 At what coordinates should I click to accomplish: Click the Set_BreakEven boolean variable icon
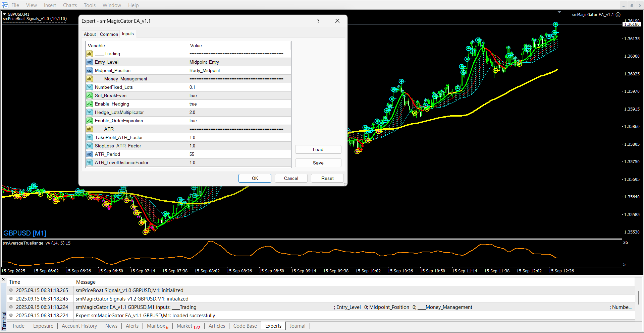coord(89,96)
